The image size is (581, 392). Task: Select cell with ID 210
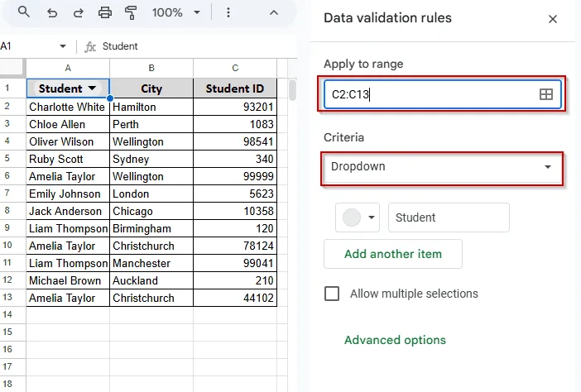[x=235, y=280]
